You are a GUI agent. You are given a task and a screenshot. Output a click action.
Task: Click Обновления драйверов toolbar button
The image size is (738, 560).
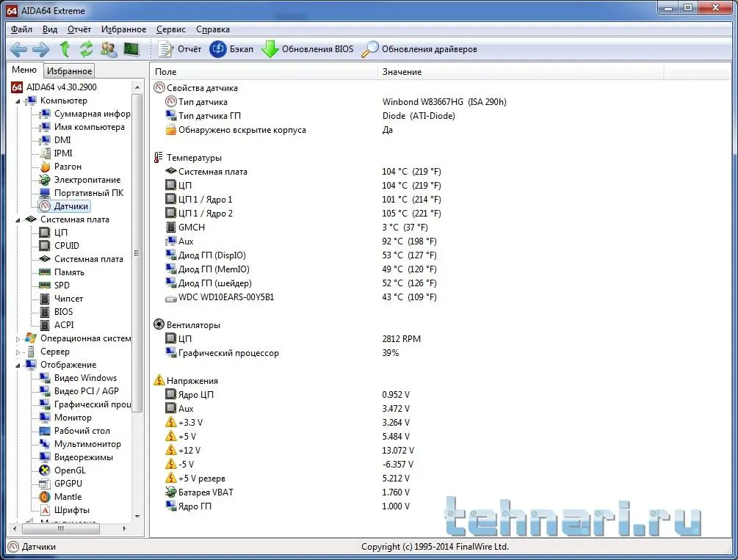click(x=419, y=49)
